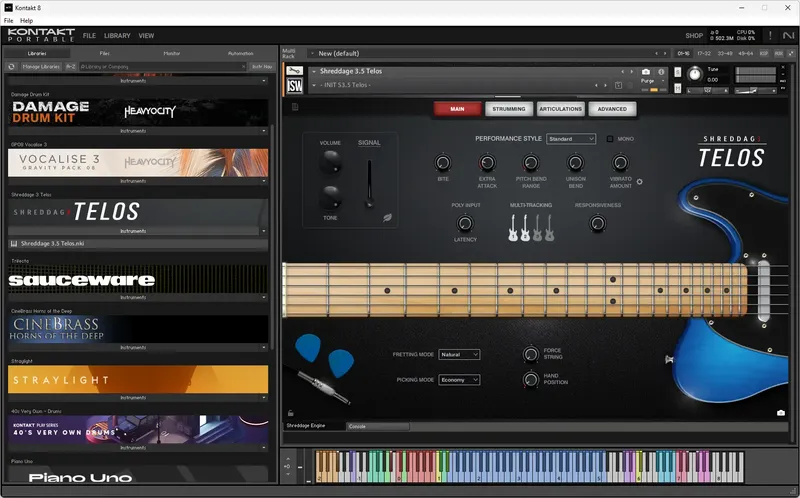Click the third multi-tracking guitar icon
The height and width of the screenshot is (498, 800).
coord(537,228)
